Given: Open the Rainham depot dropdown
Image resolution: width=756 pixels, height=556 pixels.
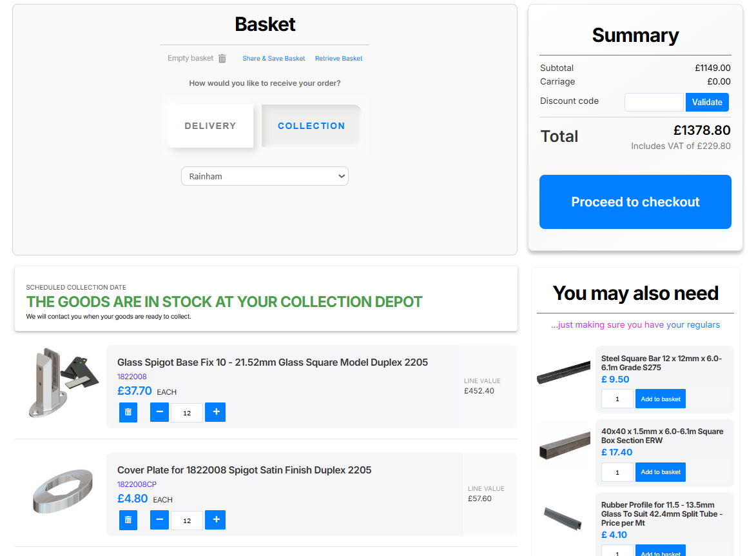Looking at the screenshot, I should pyautogui.click(x=264, y=176).
